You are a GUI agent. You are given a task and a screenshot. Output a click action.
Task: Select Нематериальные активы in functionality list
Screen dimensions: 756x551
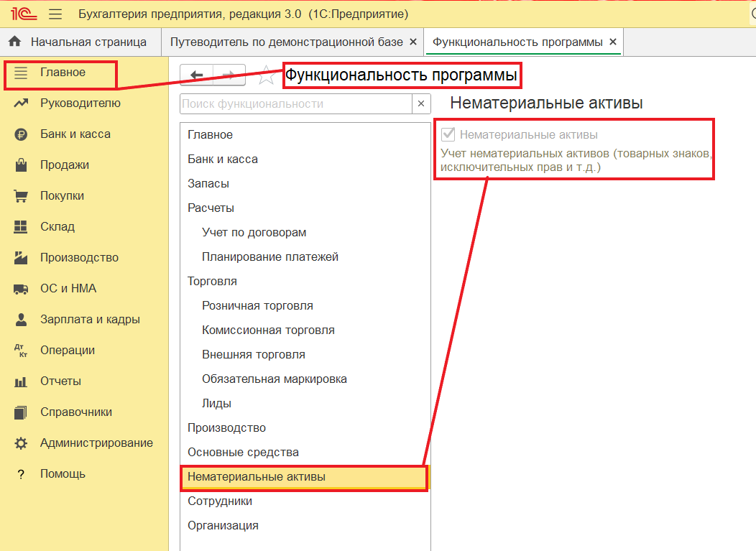point(304,477)
